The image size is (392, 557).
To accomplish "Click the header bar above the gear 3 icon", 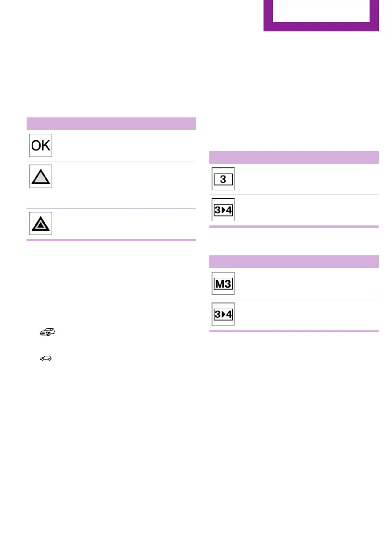I will 293,157.
